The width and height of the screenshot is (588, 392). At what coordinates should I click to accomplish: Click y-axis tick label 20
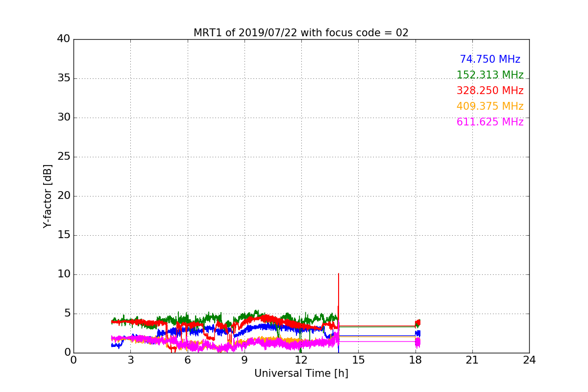[64, 196]
